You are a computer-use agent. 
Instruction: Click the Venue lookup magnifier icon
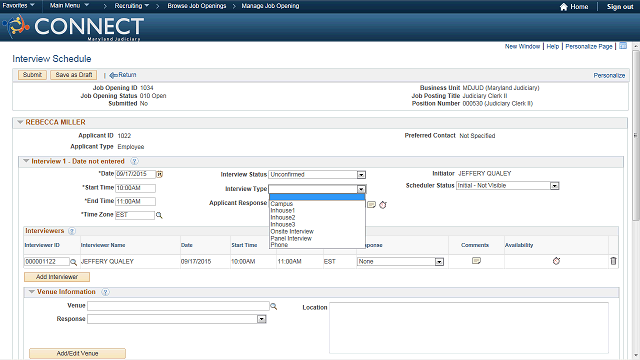click(x=274, y=306)
